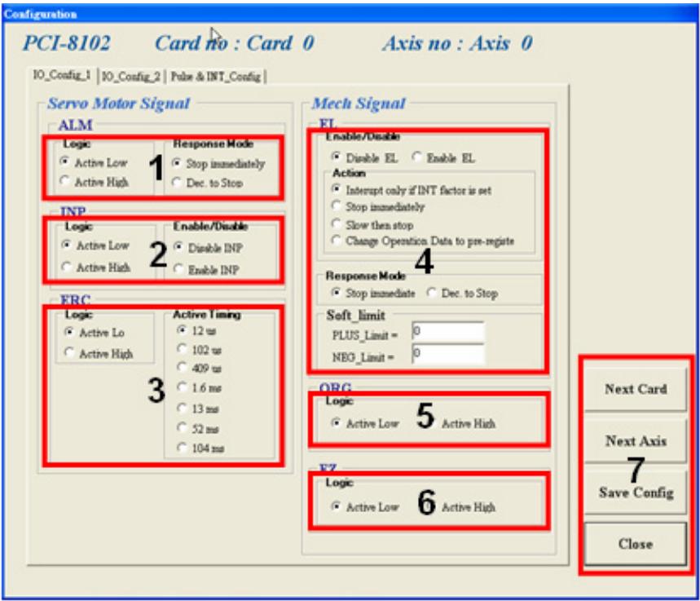Click the PLUS_Limit input field
This screenshot has height=601, width=700.
pyautogui.click(x=448, y=332)
